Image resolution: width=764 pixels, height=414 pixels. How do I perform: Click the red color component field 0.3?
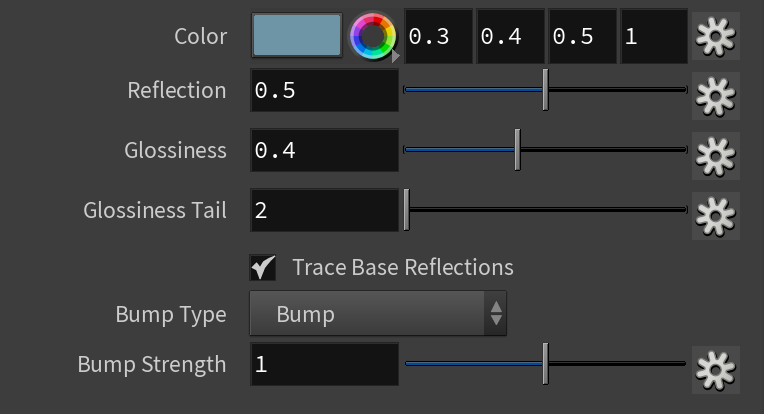coord(439,37)
